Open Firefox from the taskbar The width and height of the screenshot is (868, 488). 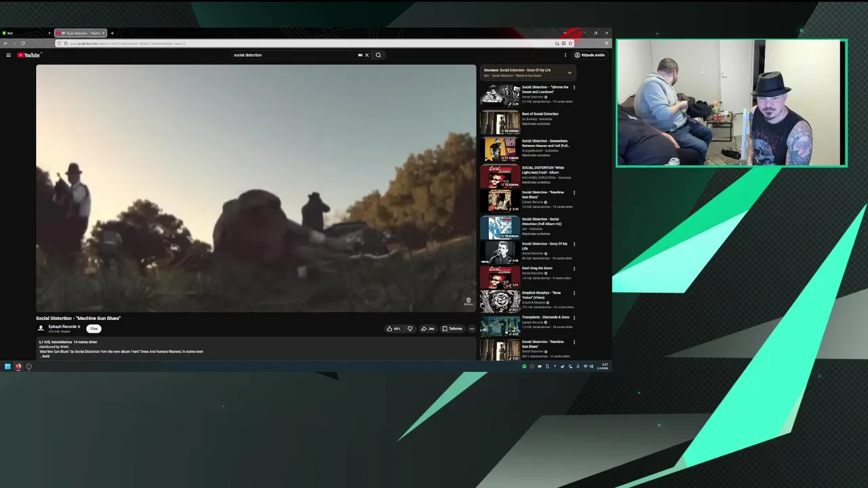point(18,367)
